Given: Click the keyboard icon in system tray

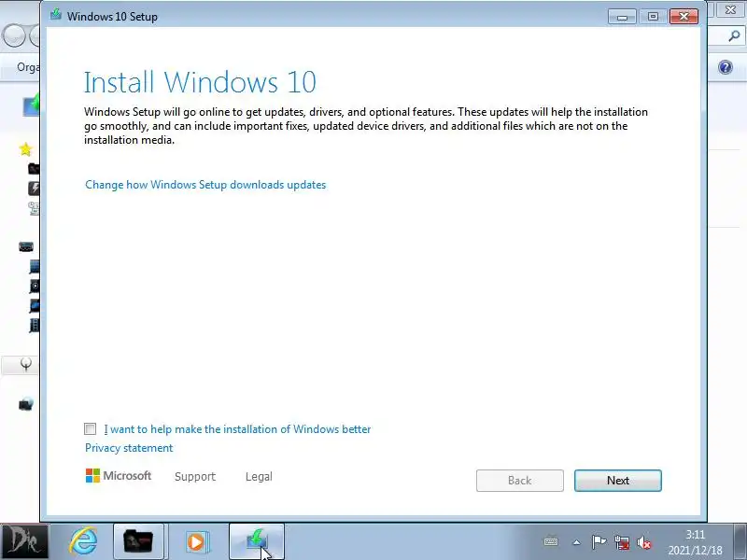Looking at the screenshot, I should tap(551, 541).
